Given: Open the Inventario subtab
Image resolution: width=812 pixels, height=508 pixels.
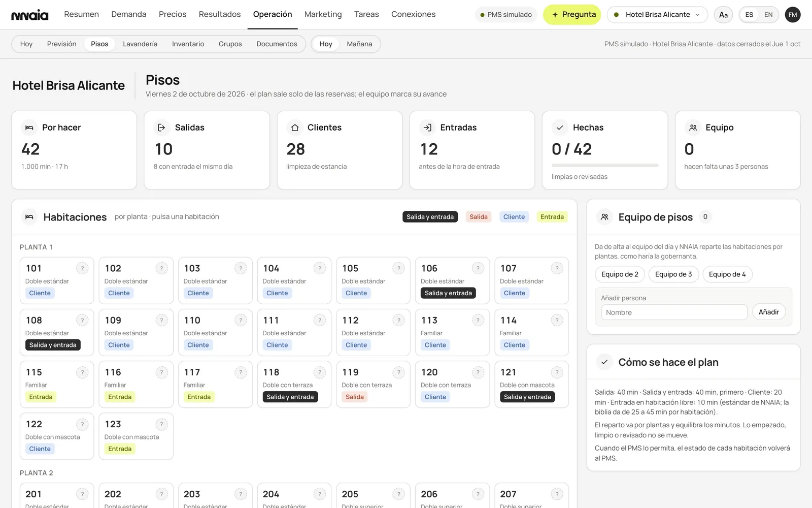Looking at the screenshot, I should tap(188, 44).
